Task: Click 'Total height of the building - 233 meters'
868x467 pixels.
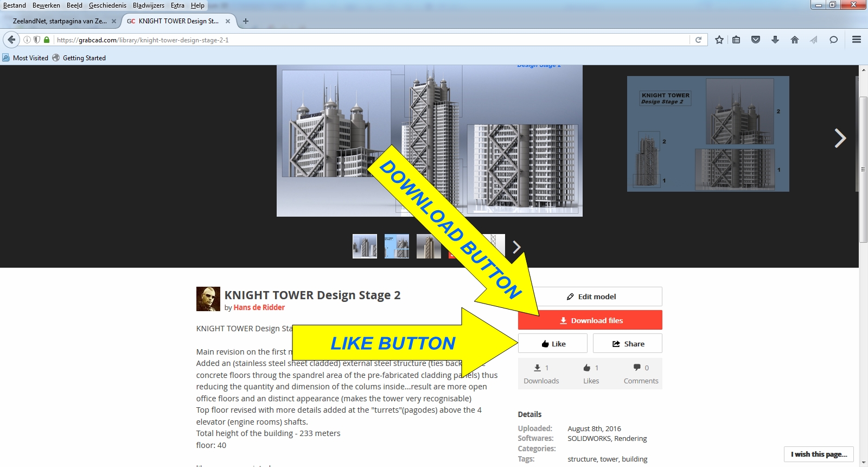Action: pos(269,433)
